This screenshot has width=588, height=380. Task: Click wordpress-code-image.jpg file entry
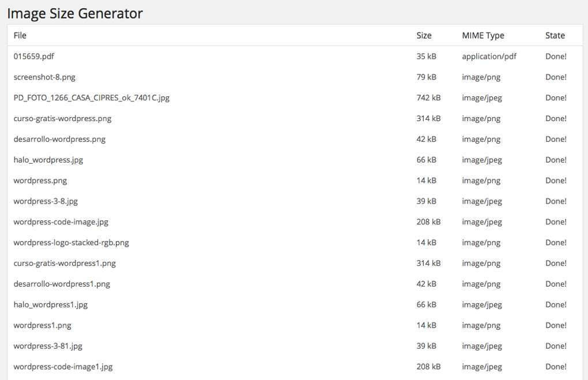(59, 222)
